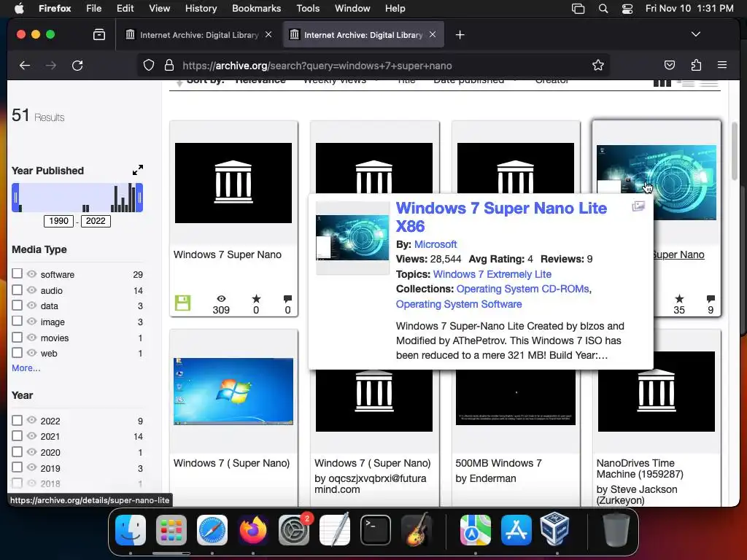Open the Bookmarks menu
The height and width of the screenshot is (560, 747).
[x=256, y=9]
